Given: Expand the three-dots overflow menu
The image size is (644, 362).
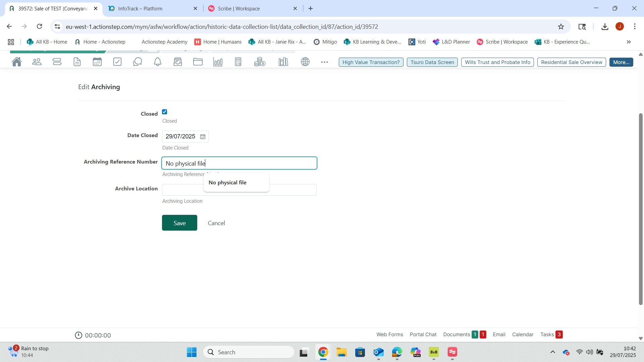Looking at the screenshot, I should [x=324, y=62].
